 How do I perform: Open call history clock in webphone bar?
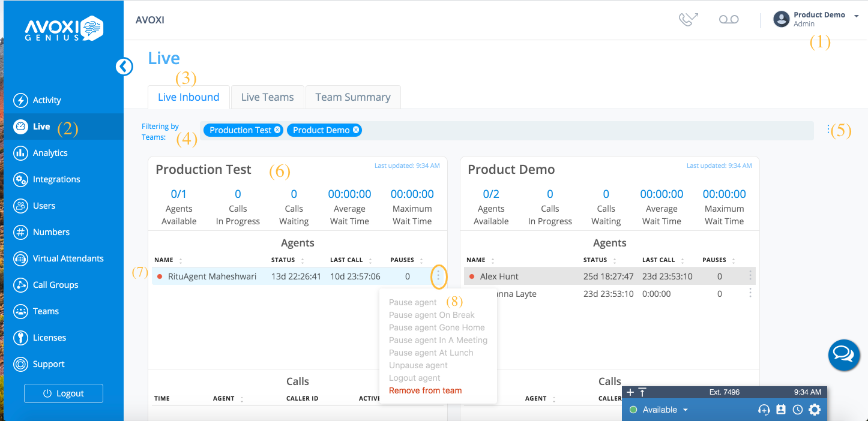[797, 410]
